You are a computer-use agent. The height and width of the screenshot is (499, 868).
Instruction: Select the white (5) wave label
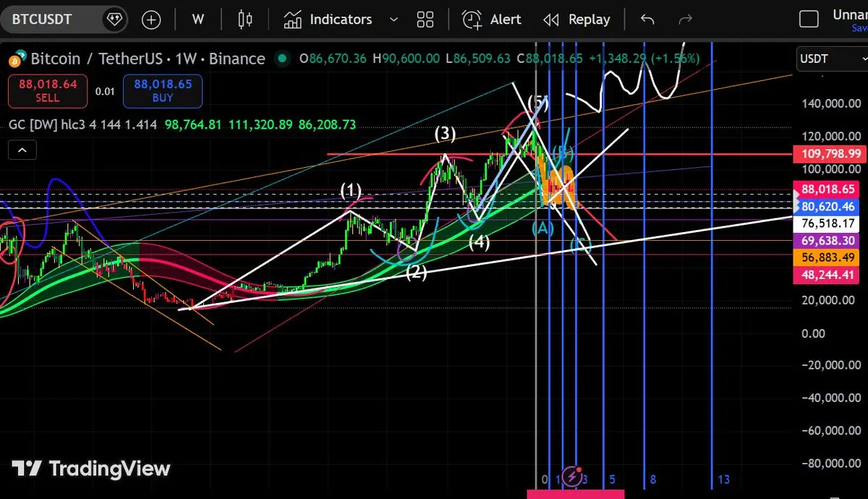[x=537, y=102]
